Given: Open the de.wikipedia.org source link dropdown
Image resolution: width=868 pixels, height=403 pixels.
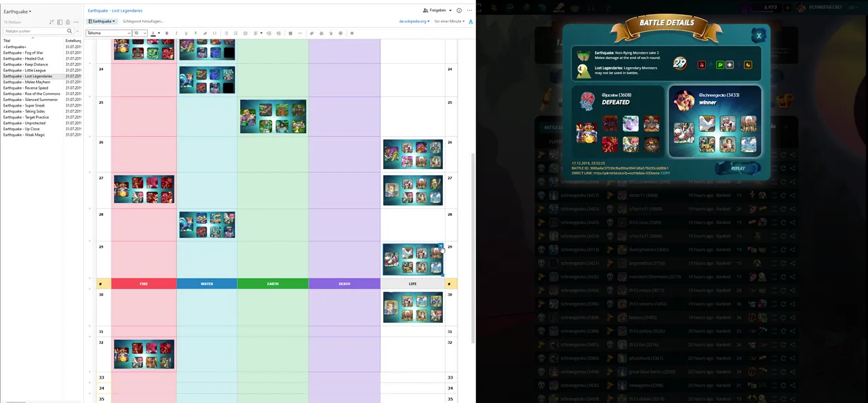Looking at the screenshot, I should click(x=414, y=22).
